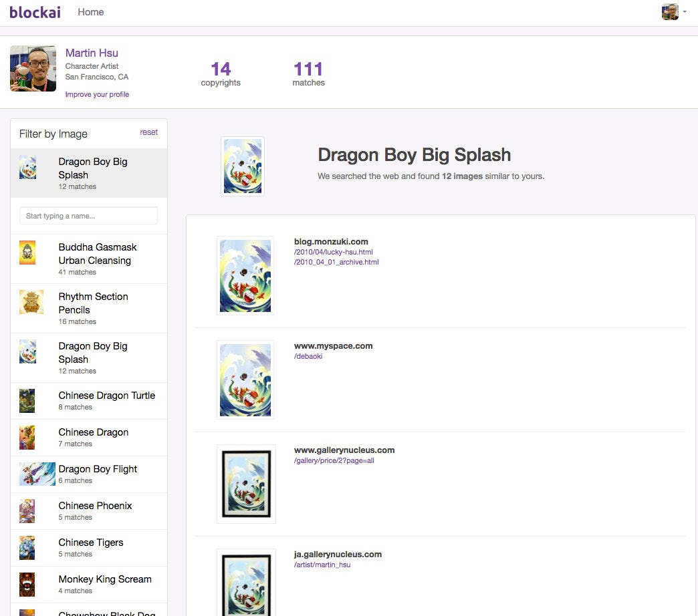
Task: Open the /artist/martin_hsu link
Action: (x=322, y=565)
